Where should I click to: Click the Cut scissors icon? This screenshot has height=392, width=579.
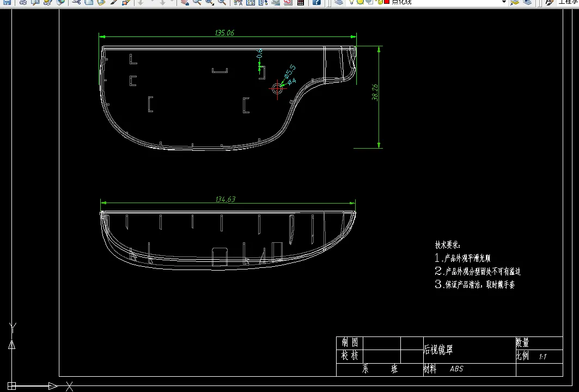(x=76, y=2)
